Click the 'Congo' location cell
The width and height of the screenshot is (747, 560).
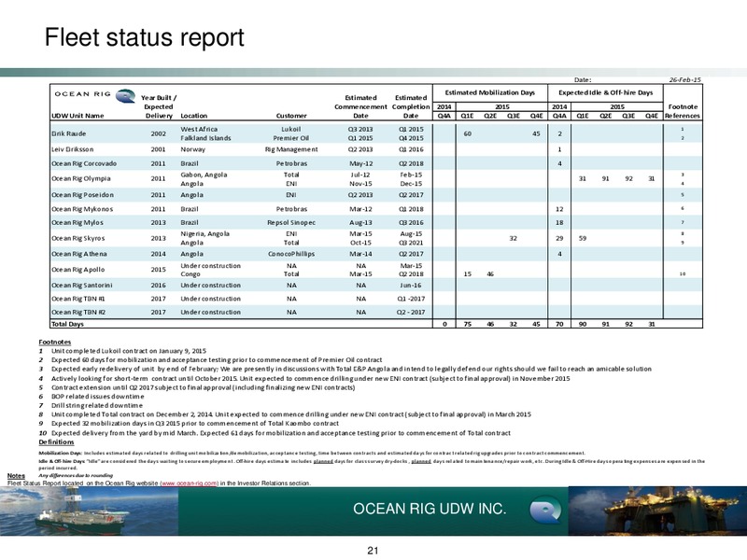190,274
